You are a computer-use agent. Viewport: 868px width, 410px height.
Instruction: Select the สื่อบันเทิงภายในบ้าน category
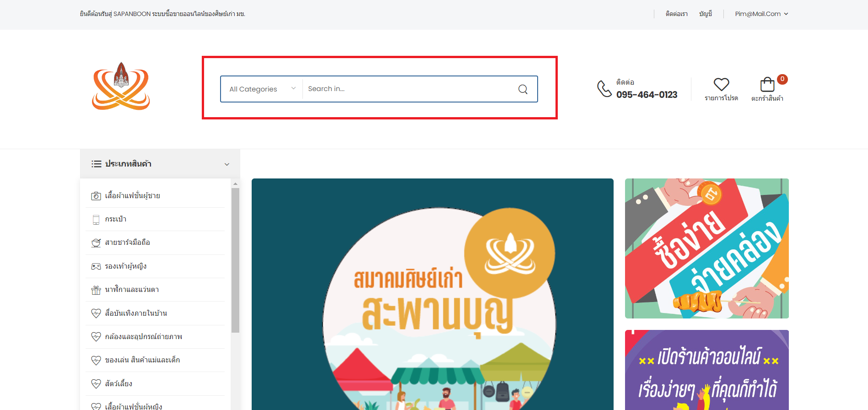136,313
